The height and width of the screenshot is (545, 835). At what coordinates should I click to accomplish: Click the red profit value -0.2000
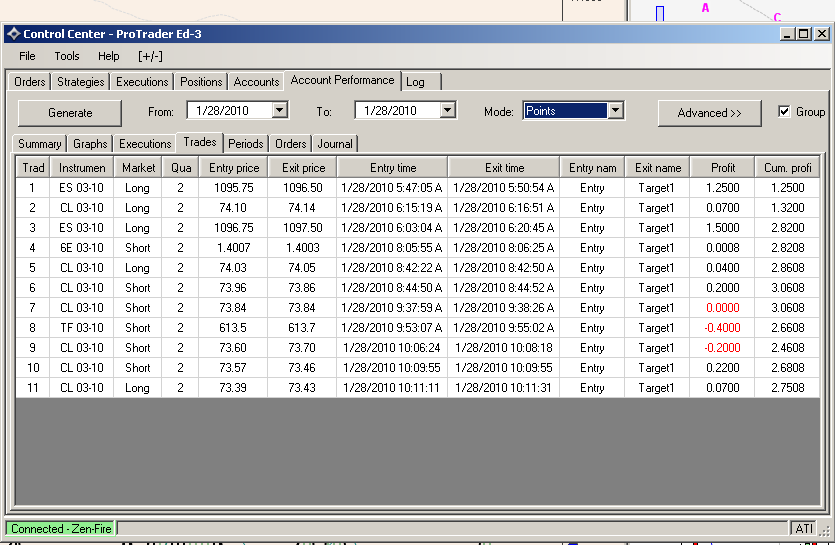(x=722, y=348)
